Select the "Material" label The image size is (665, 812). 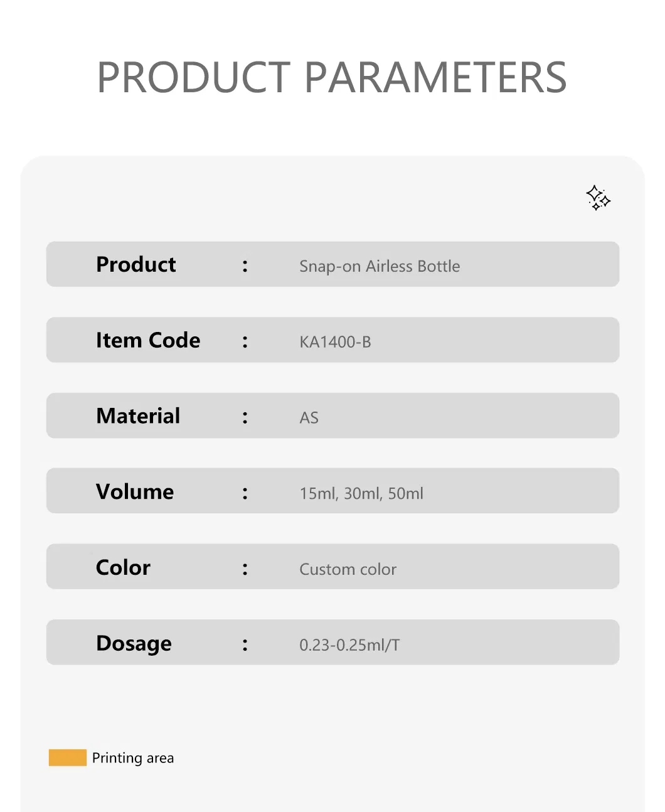tap(138, 415)
